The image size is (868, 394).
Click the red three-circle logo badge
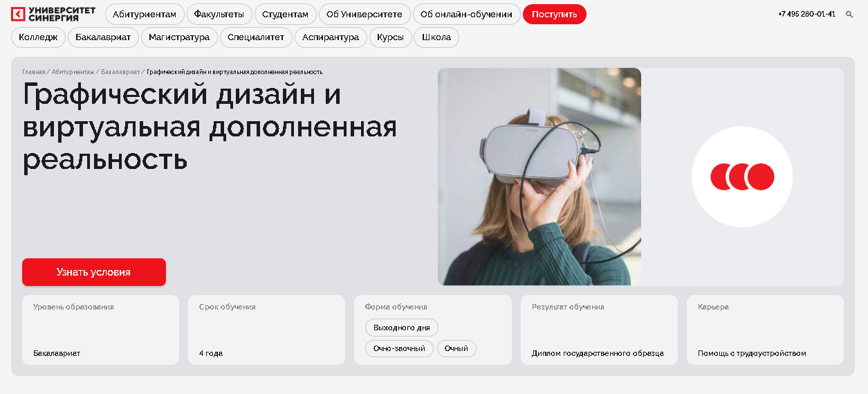[x=742, y=177]
